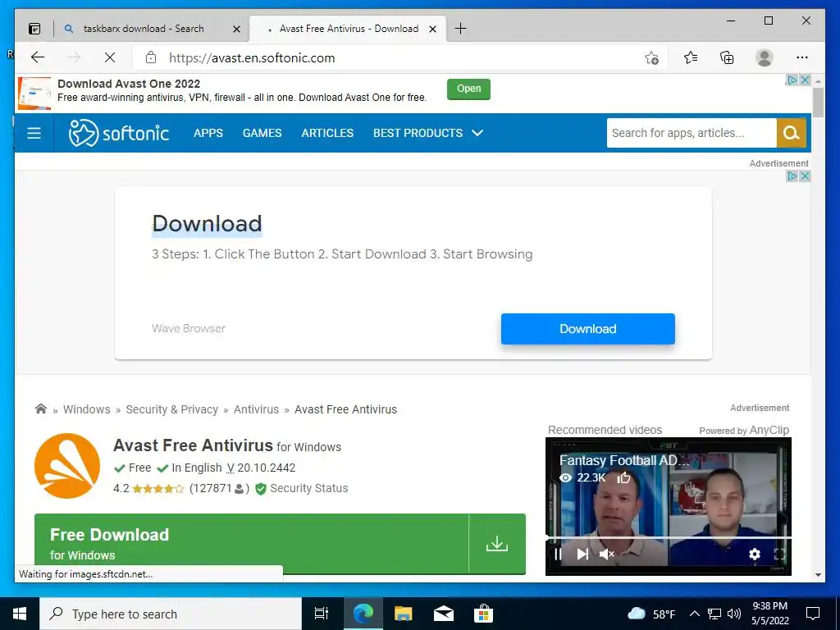Close the top Avast One ad banner

point(805,80)
